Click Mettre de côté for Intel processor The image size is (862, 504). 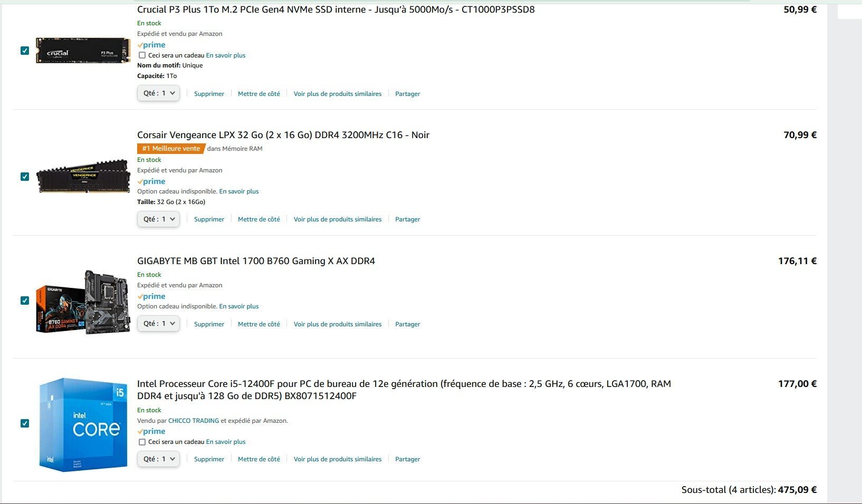[x=259, y=459]
